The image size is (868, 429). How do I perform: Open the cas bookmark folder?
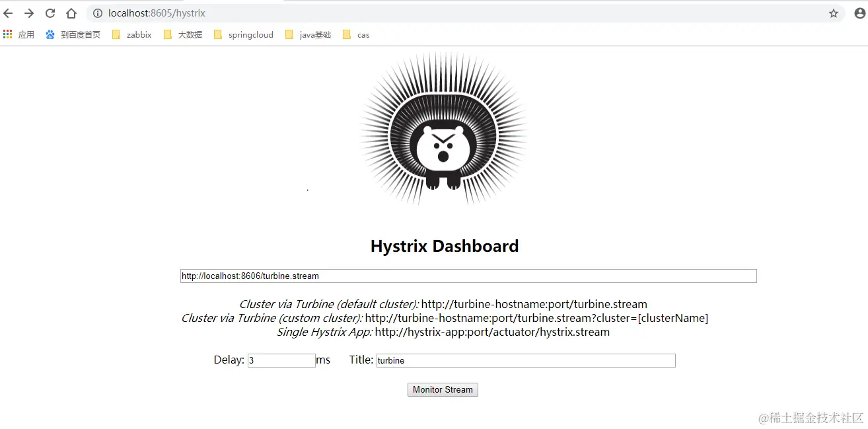(356, 35)
